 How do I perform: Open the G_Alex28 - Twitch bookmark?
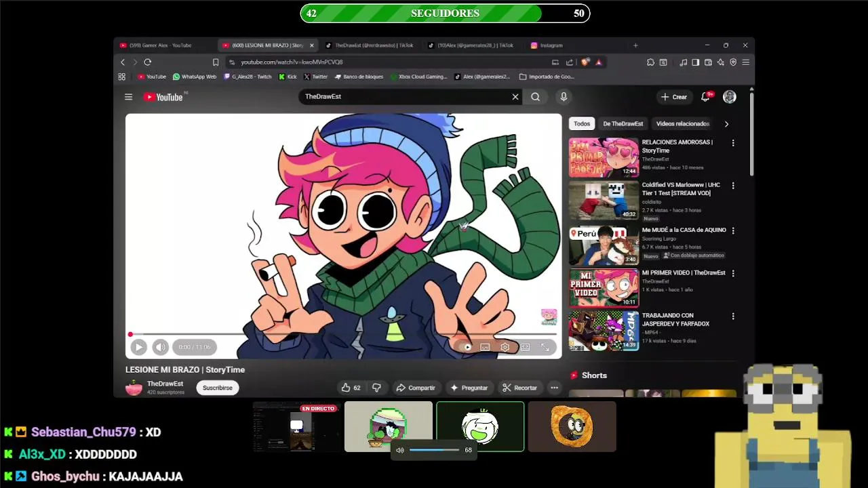(x=248, y=77)
